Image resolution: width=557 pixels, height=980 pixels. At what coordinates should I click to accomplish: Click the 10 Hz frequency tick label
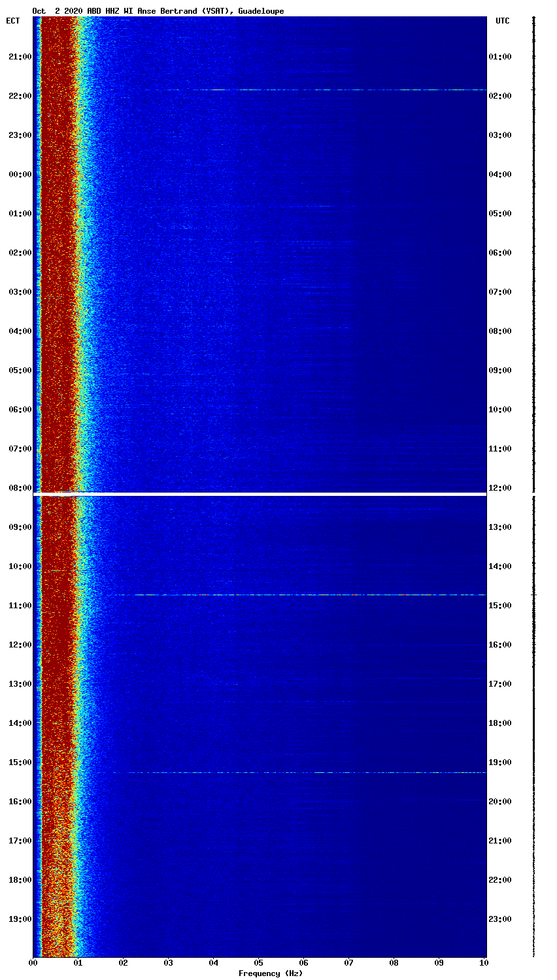(484, 963)
